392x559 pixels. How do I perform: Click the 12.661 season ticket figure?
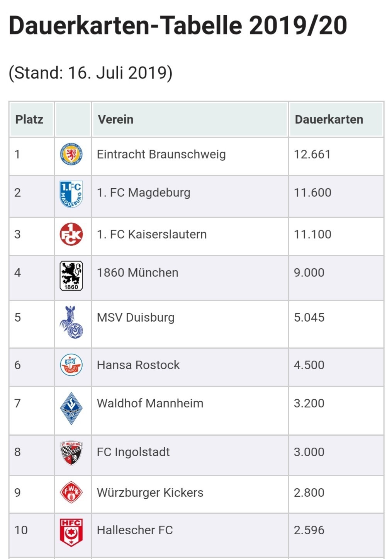click(x=312, y=154)
